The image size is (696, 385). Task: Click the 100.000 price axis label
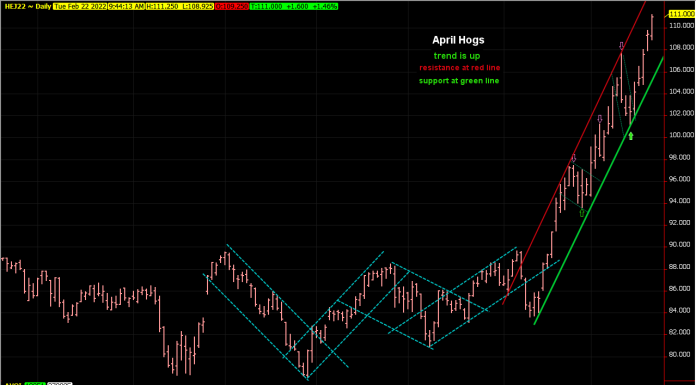coord(681,135)
